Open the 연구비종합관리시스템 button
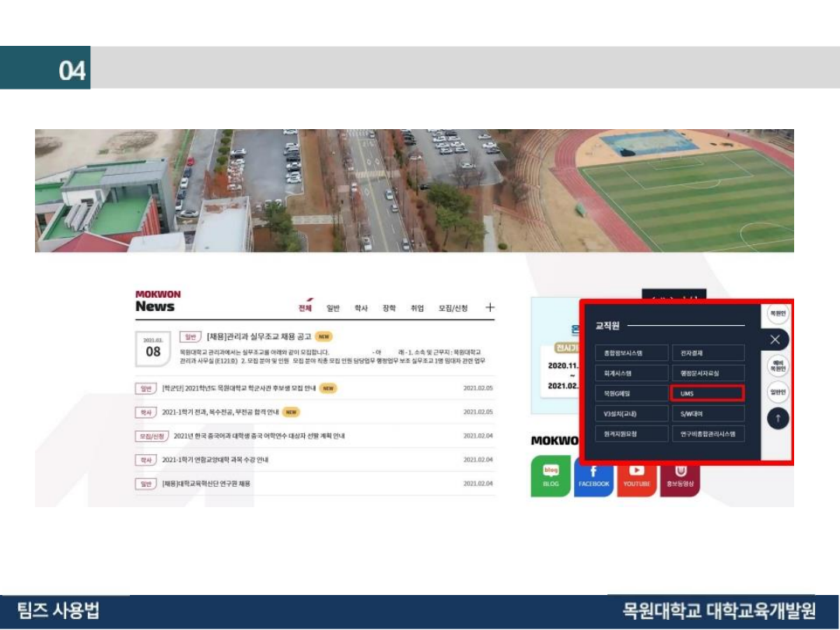This screenshot has height=630, width=840. [x=707, y=434]
